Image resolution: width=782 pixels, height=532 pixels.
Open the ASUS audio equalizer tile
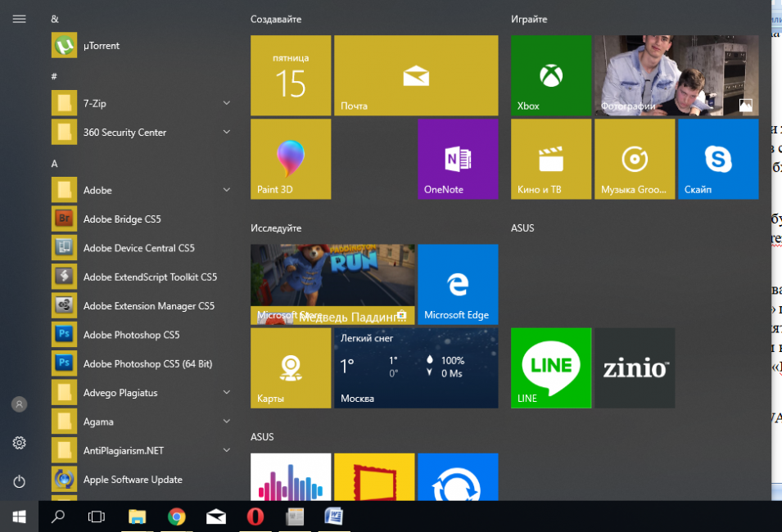[x=291, y=476]
